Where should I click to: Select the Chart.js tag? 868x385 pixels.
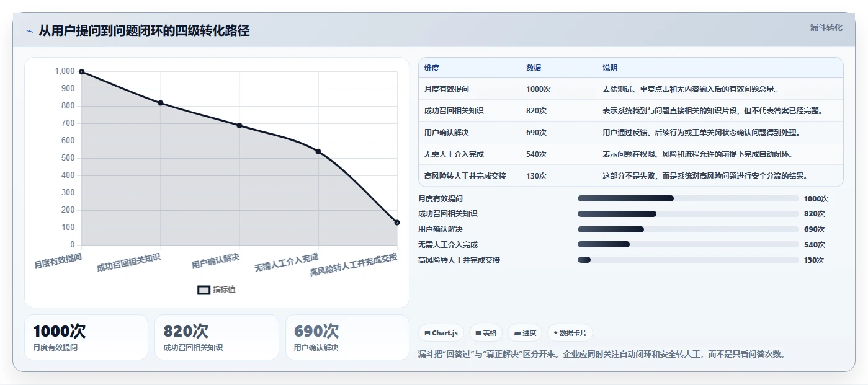pos(441,333)
